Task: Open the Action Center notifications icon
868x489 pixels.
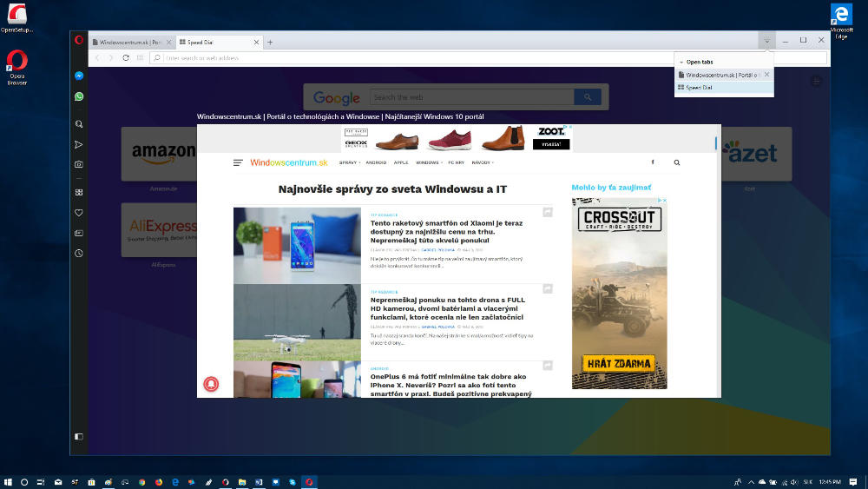Action: point(853,482)
